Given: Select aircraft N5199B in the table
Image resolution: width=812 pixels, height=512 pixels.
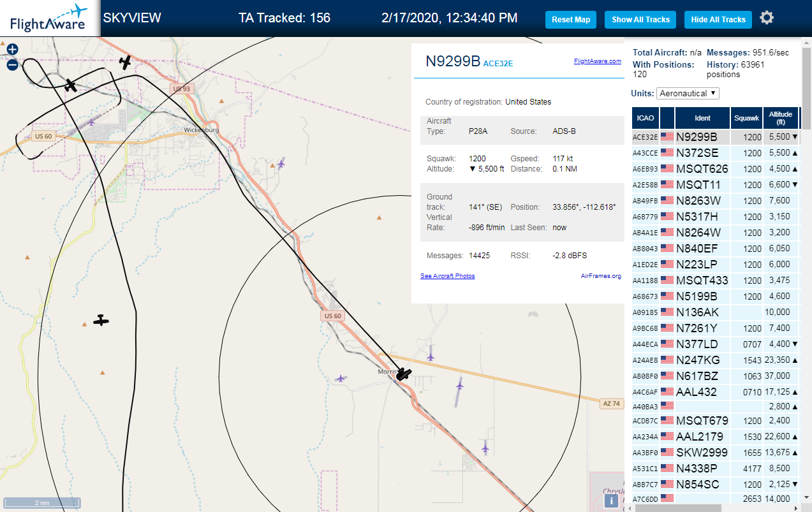Looking at the screenshot, I should click(x=715, y=296).
